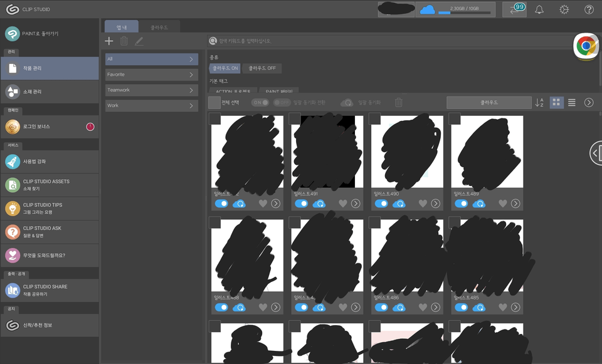Open 신착/추천 정보 in the sidebar
The image size is (602, 364).
tap(50, 325)
